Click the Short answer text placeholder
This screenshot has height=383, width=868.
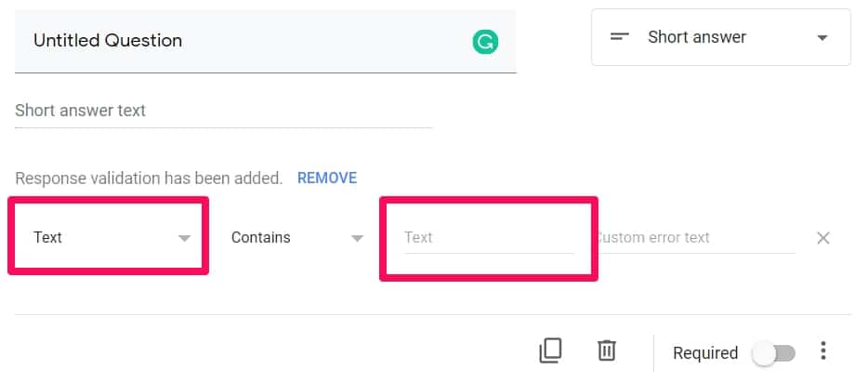coord(80,110)
